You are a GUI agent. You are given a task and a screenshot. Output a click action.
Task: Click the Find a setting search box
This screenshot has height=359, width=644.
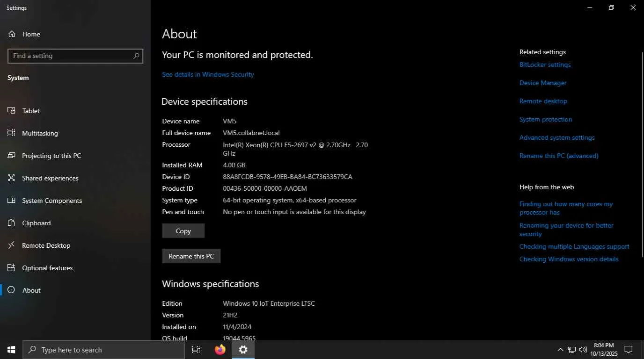(75, 56)
